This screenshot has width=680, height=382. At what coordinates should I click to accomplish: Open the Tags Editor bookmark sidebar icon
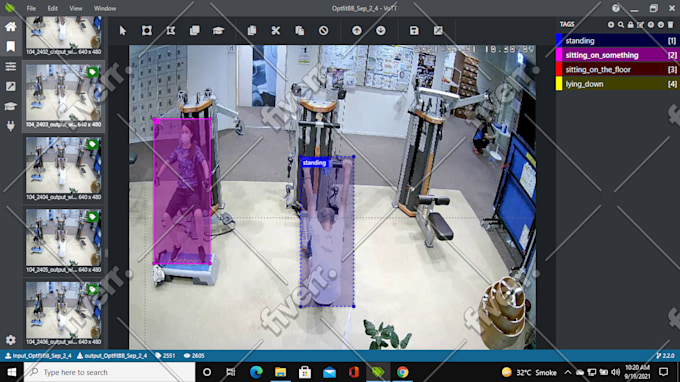click(x=10, y=46)
